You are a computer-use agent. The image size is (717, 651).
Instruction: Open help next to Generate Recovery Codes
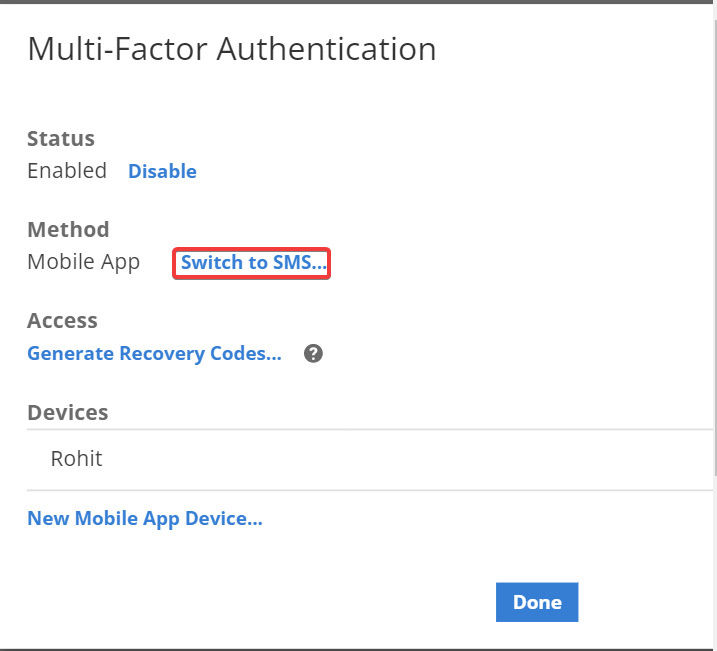[x=313, y=353]
